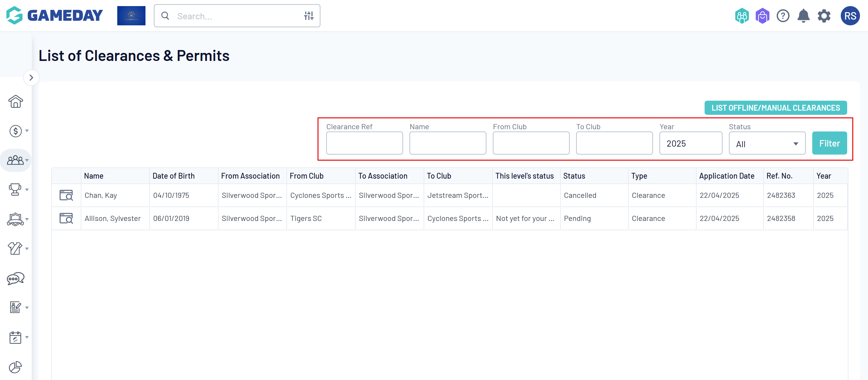Open the finances dollar sidebar icon
868x380 pixels.
pyautogui.click(x=15, y=131)
